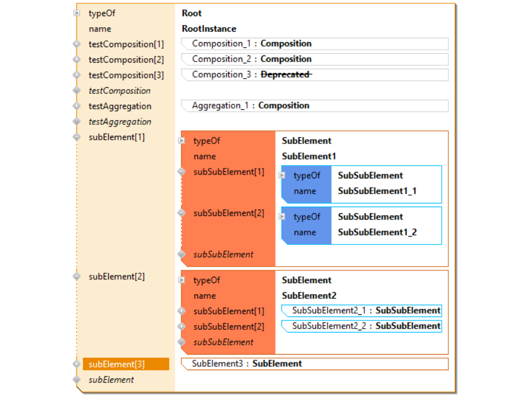
Task: Click the name label beside SubElement2
Action: 204,296
